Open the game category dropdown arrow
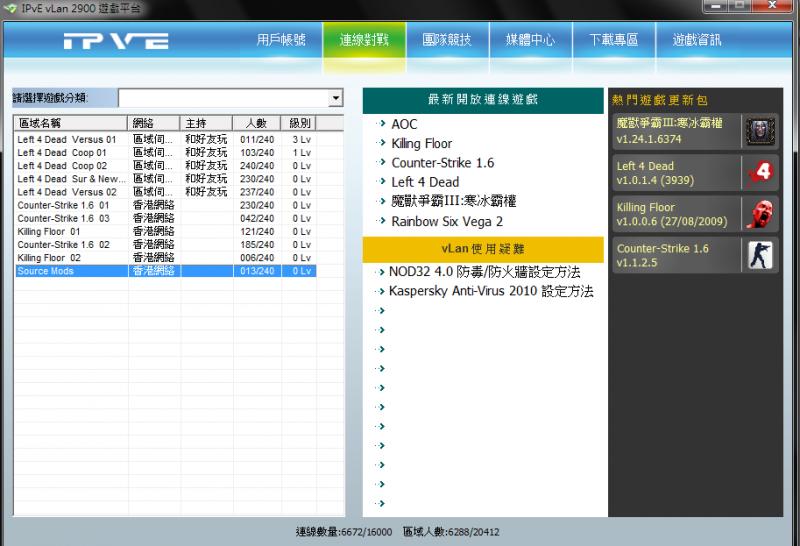Image resolution: width=800 pixels, height=546 pixels. [335, 98]
